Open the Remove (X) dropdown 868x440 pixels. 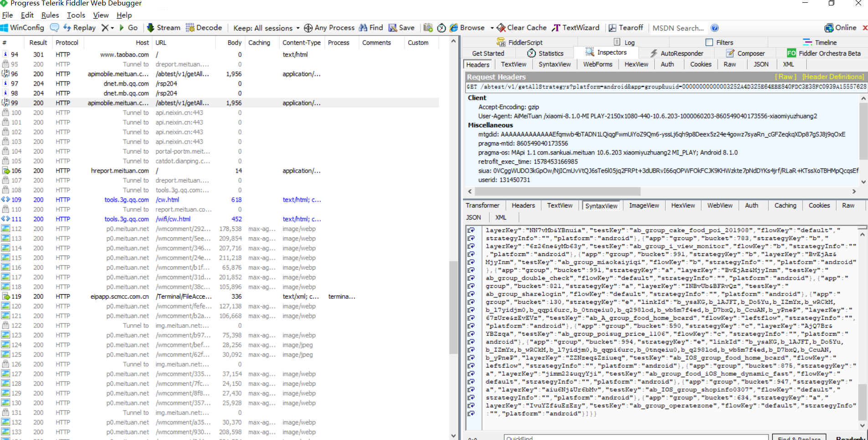tap(108, 28)
